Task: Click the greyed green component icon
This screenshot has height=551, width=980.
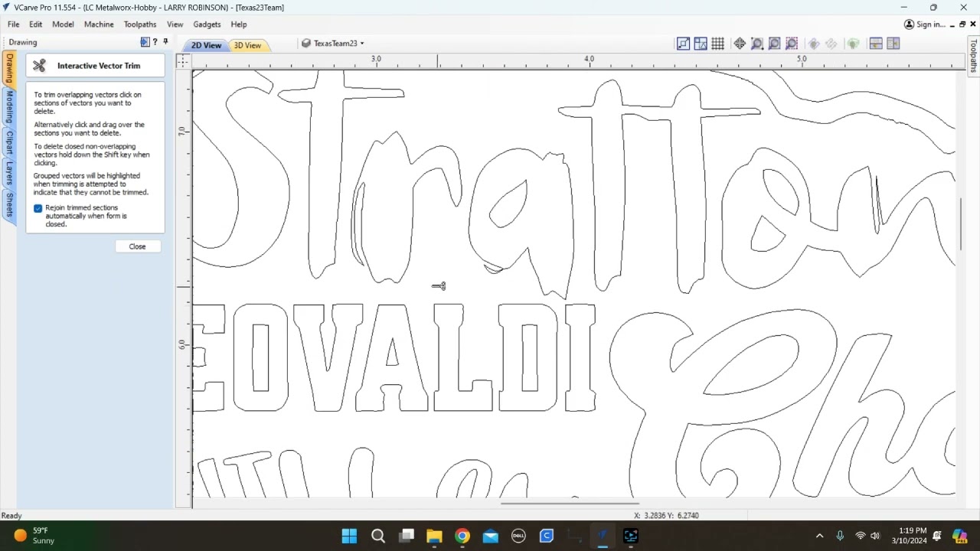Action: point(853,44)
